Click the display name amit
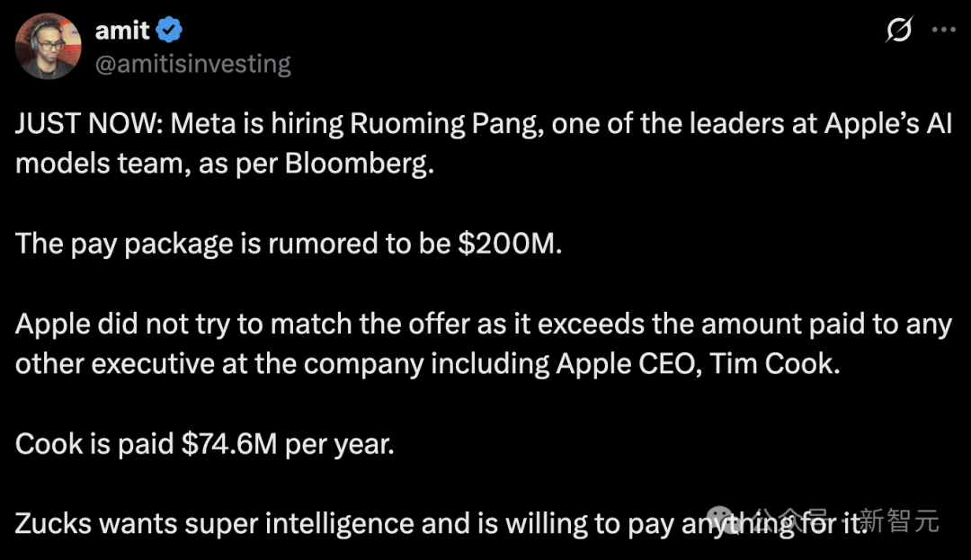971x560 pixels. (122, 30)
